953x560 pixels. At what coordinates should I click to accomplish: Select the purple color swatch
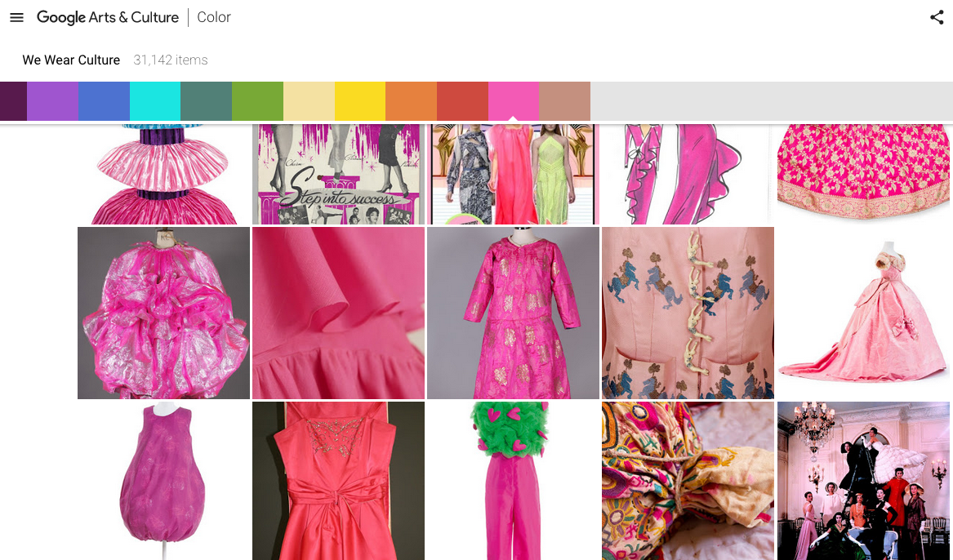(x=52, y=101)
